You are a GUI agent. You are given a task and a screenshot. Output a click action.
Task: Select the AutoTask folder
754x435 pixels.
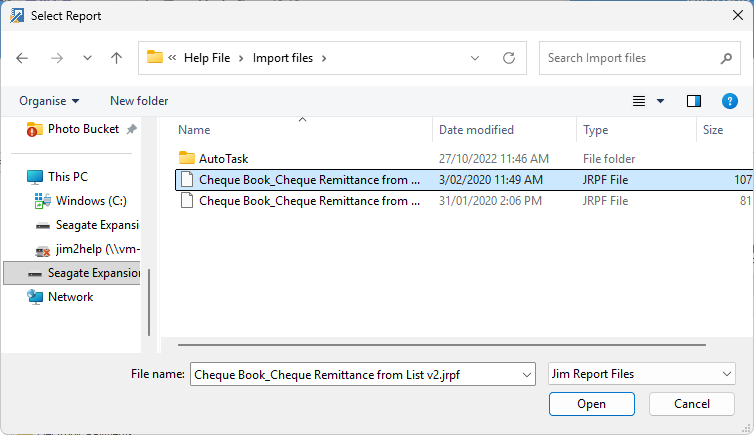224,159
